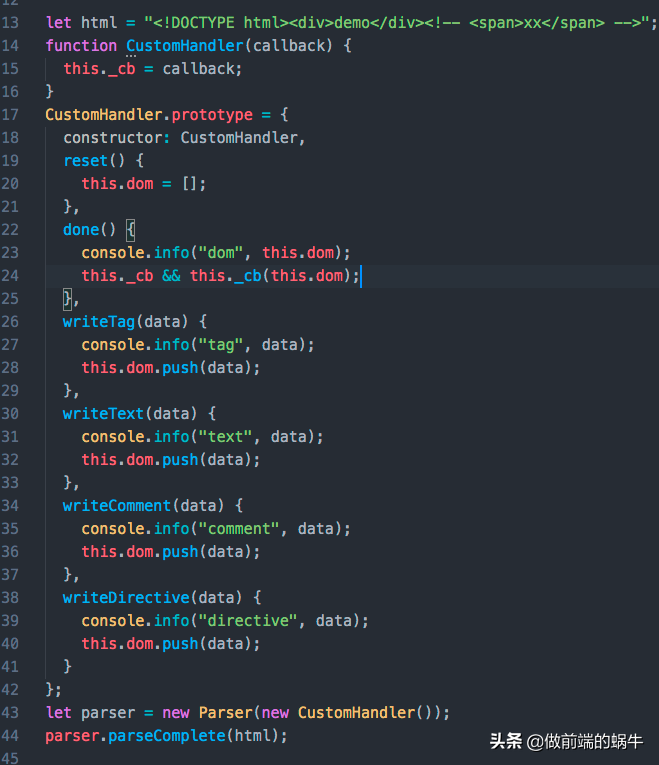Click line number 34 in the gutter

point(10,506)
